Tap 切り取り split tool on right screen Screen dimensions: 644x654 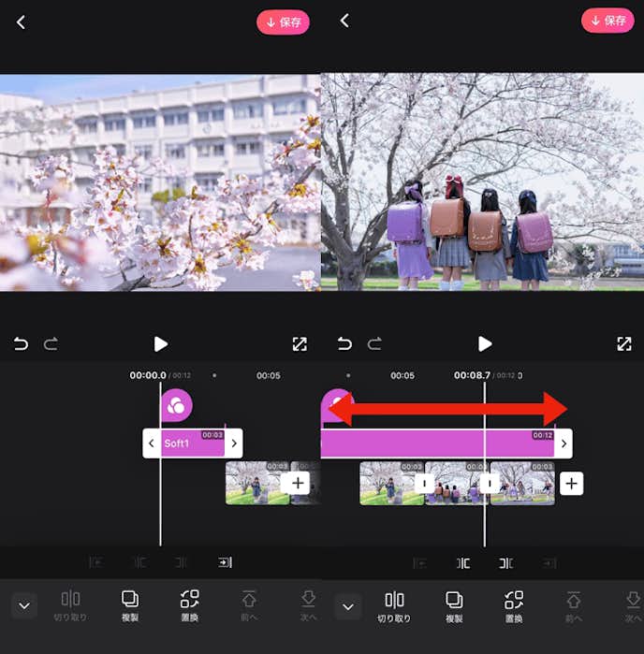[x=394, y=607]
